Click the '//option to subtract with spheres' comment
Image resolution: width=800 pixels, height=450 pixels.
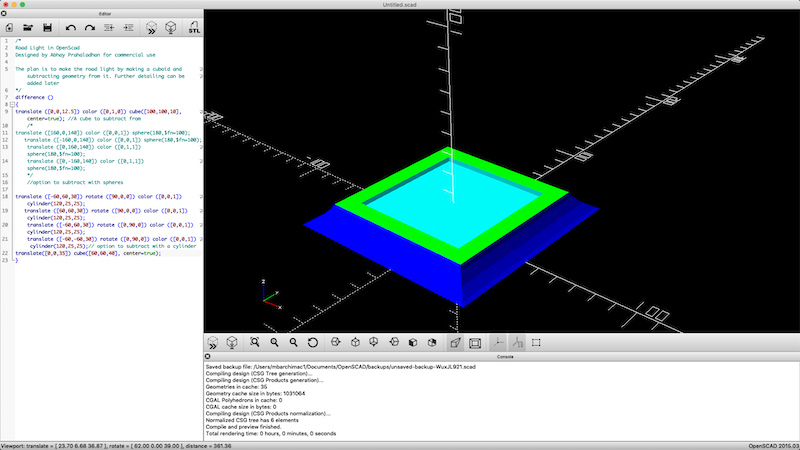[x=75, y=183]
